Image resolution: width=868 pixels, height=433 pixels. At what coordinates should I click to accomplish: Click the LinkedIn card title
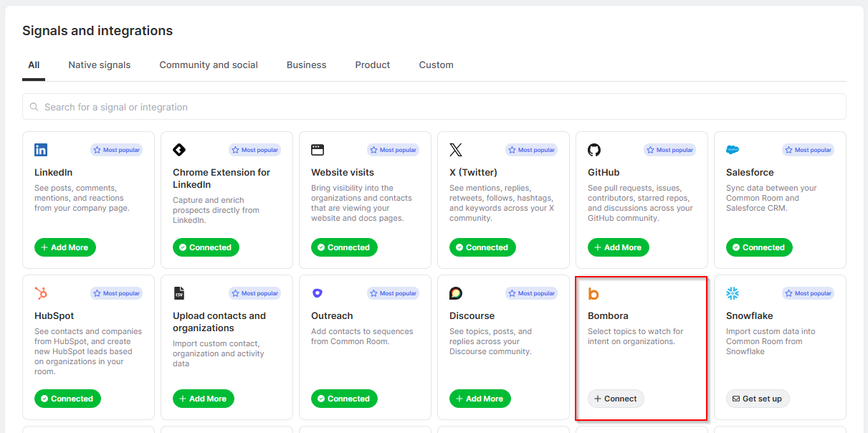54,172
